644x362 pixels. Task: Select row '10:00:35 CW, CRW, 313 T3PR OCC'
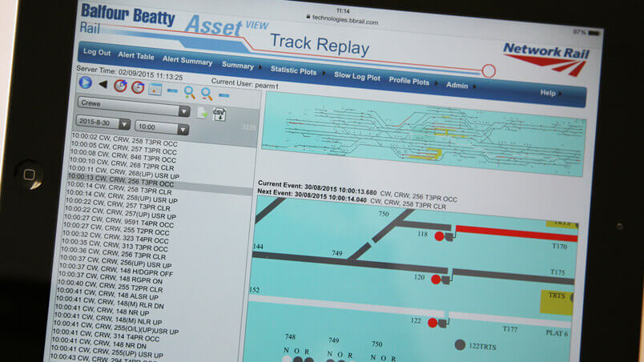[115, 245]
